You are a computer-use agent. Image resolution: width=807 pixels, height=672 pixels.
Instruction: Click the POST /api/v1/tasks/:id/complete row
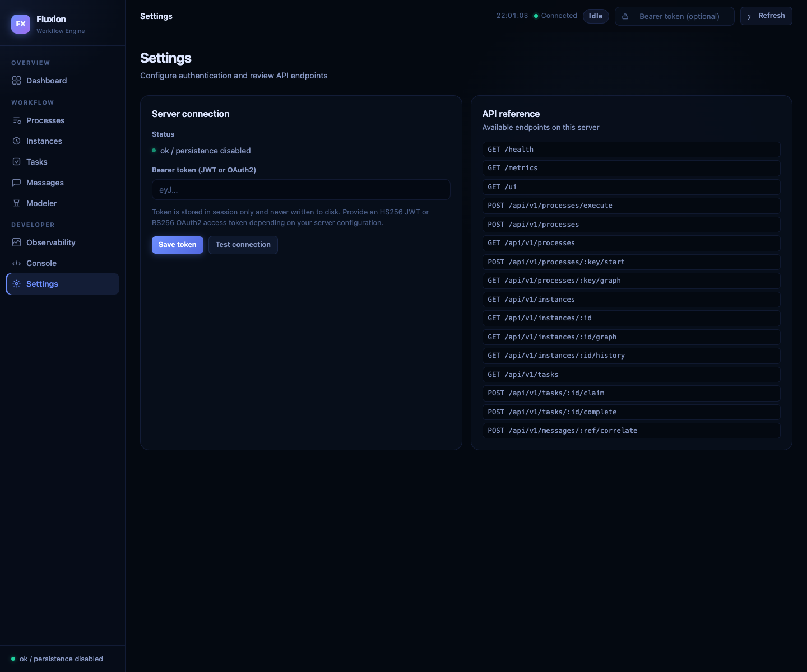pyautogui.click(x=632, y=412)
